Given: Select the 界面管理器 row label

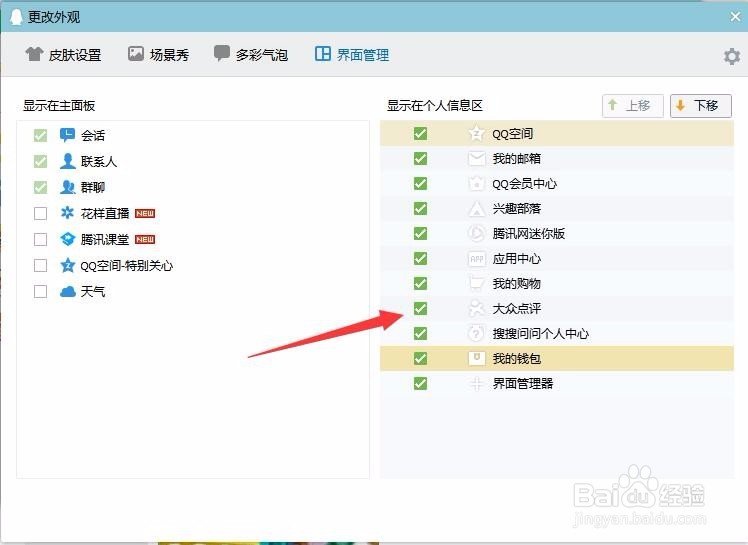Looking at the screenshot, I should (523, 383).
